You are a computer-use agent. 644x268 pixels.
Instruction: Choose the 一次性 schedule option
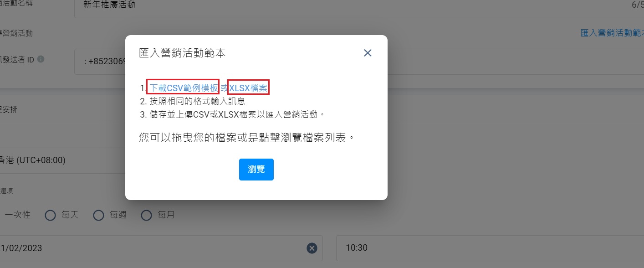coord(17,215)
